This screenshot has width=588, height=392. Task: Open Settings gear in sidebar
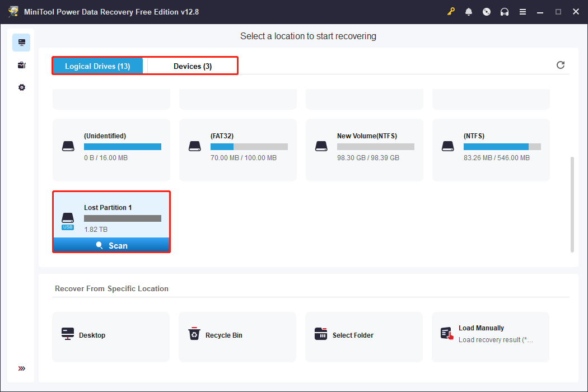point(21,88)
